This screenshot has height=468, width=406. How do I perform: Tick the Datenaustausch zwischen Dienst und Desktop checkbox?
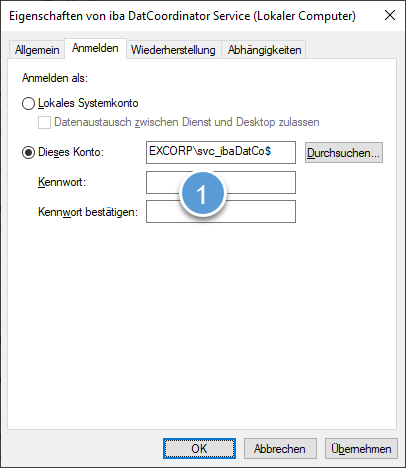click(44, 122)
